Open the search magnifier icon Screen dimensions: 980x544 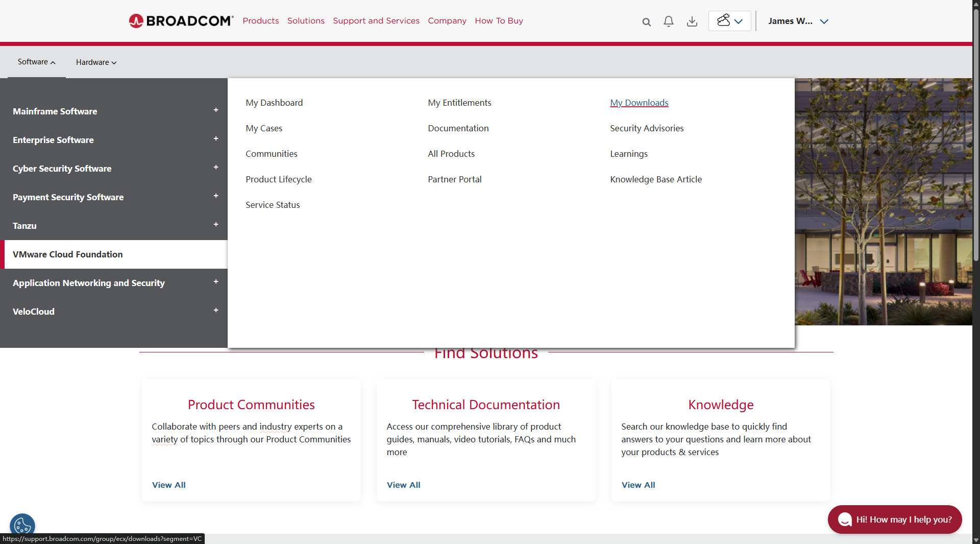click(646, 22)
